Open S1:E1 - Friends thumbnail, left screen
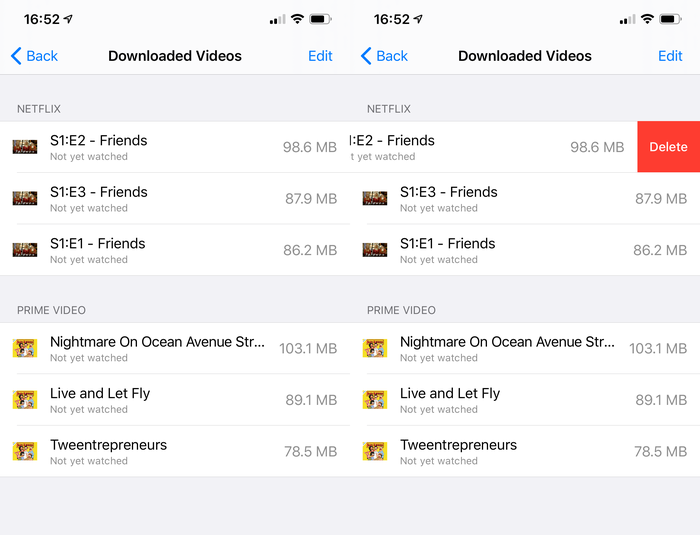Screen dimensions: 700x535 tap(25, 250)
